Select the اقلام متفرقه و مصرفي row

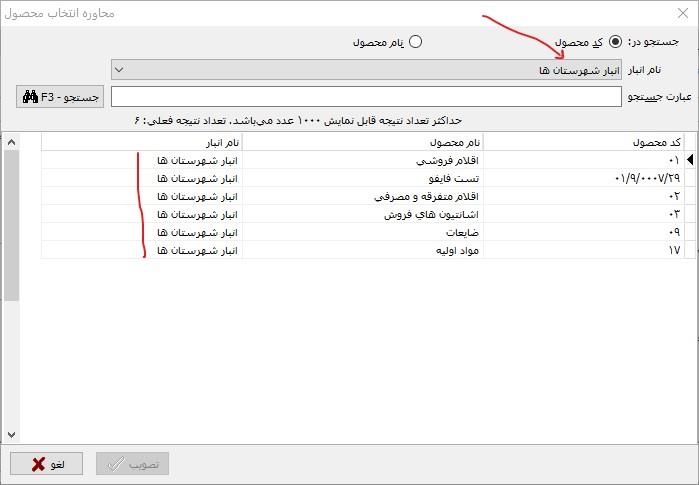pyautogui.click(x=362, y=196)
